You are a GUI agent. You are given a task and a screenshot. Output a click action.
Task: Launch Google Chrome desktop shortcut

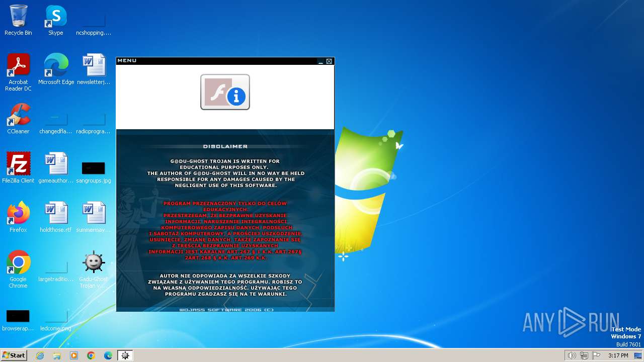18,269
